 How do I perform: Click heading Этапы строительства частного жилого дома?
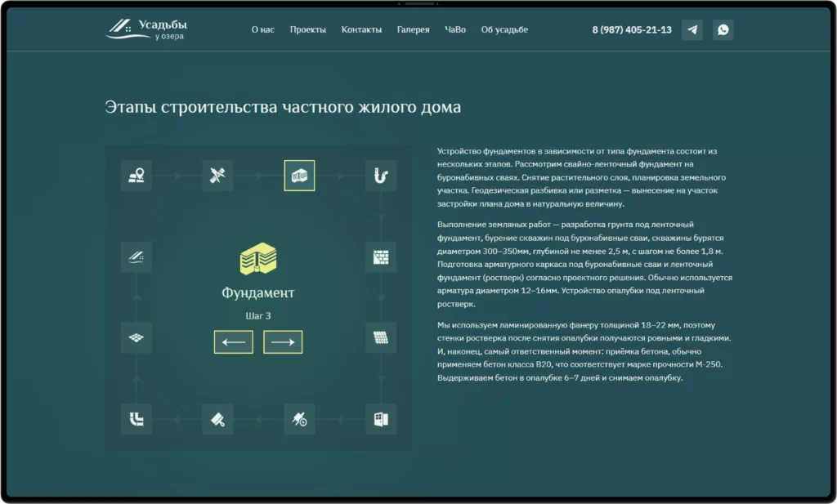[x=283, y=107]
